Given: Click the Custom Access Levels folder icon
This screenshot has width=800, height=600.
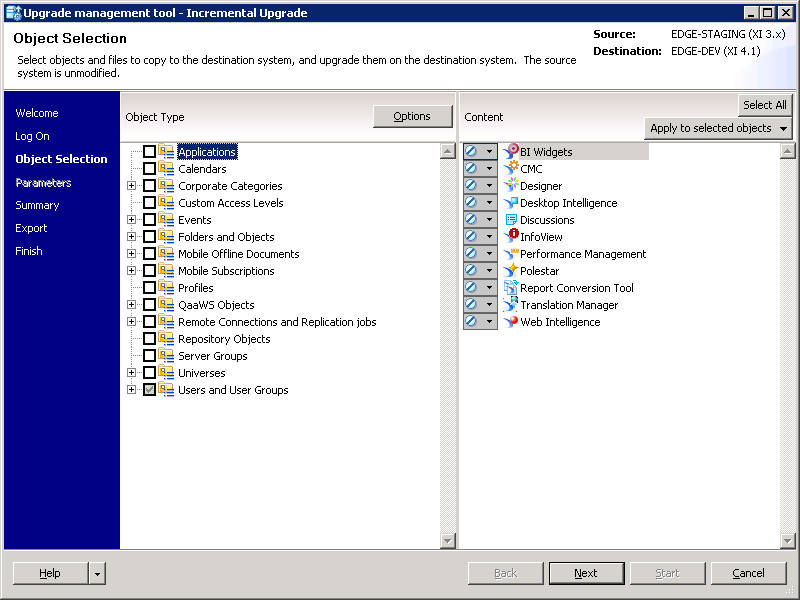Looking at the screenshot, I should point(166,203).
